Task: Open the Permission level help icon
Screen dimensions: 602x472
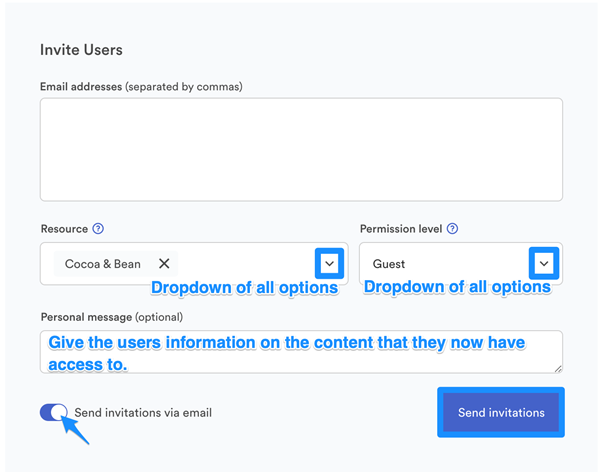Action: point(453,229)
